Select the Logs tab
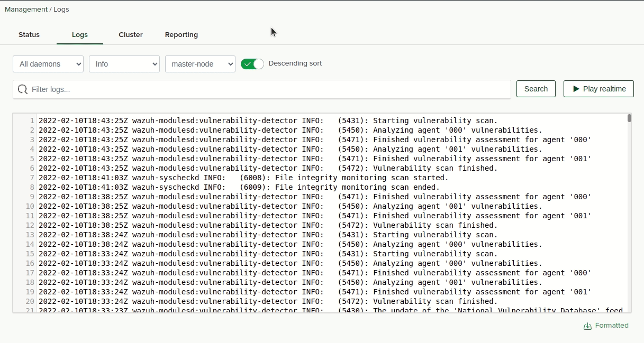The width and height of the screenshot is (644, 343). pos(79,34)
